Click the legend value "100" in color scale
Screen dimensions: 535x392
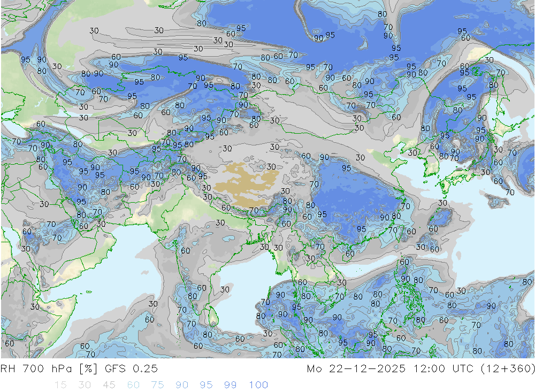(258, 385)
